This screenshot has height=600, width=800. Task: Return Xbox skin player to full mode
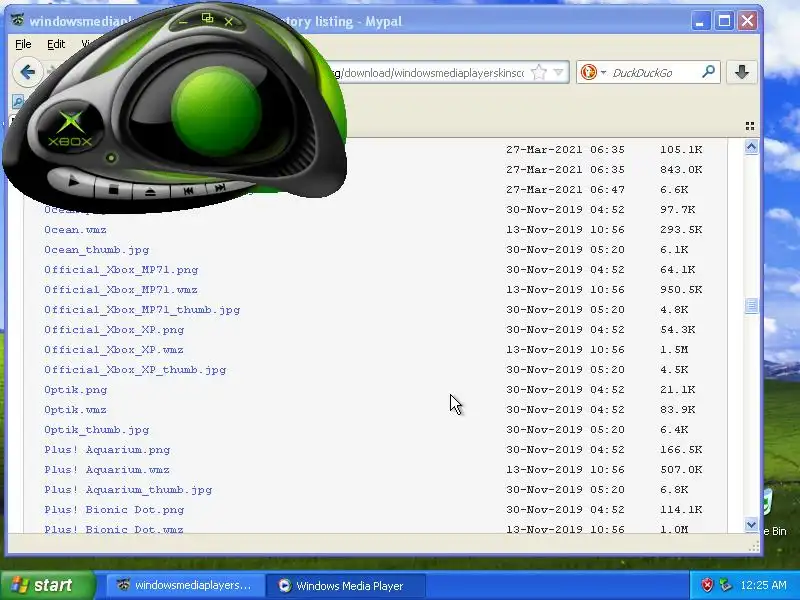point(207,19)
